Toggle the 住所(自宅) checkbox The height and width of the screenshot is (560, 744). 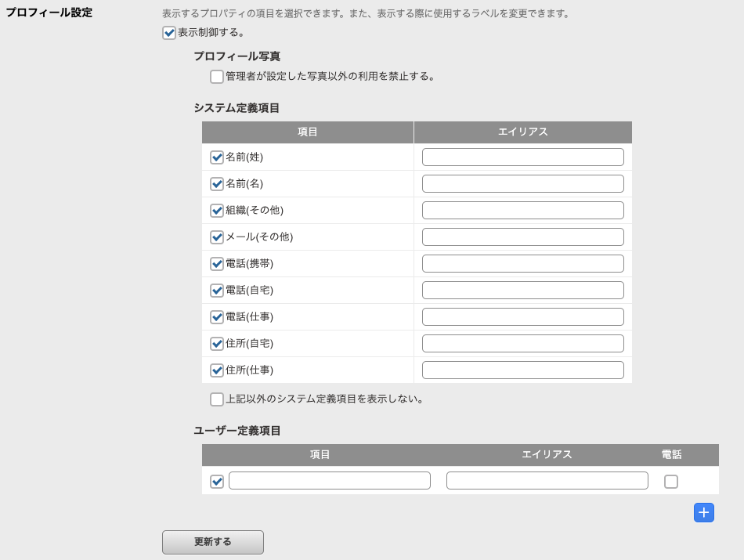pyautogui.click(x=217, y=343)
